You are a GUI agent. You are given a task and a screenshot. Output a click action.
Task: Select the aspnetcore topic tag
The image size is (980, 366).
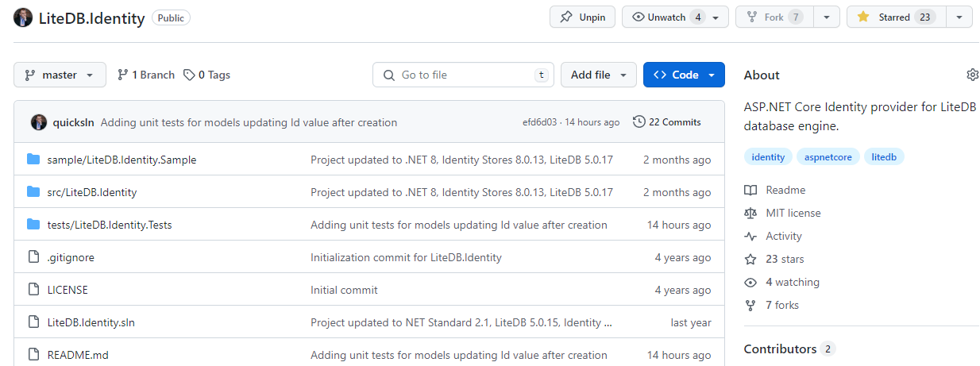[828, 157]
